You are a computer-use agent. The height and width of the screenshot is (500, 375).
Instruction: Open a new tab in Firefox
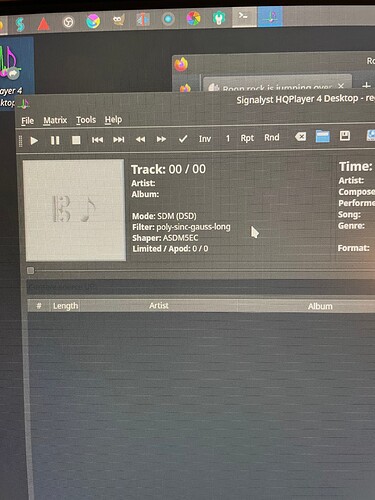pos(366,86)
